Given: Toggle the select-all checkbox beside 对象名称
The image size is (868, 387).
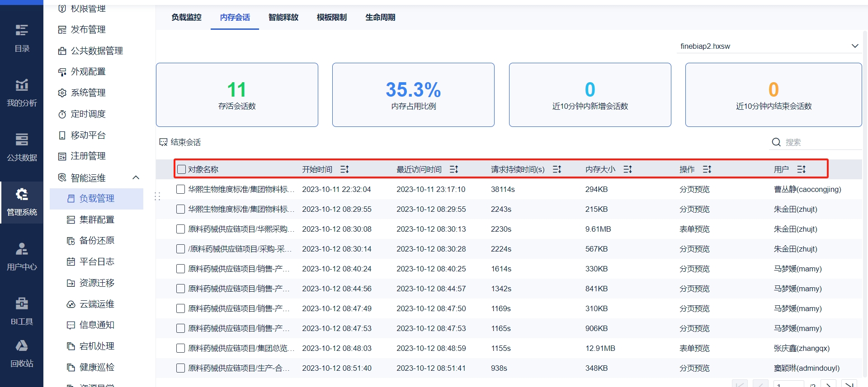Looking at the screenshot, I should [182, 169].
